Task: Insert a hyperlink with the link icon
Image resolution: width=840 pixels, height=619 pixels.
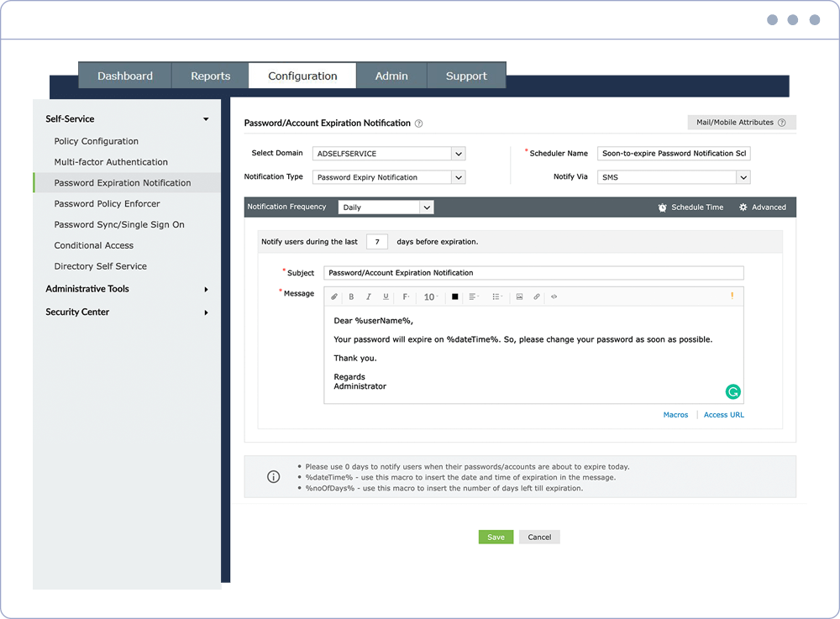Action: click(x=536, y=296)
